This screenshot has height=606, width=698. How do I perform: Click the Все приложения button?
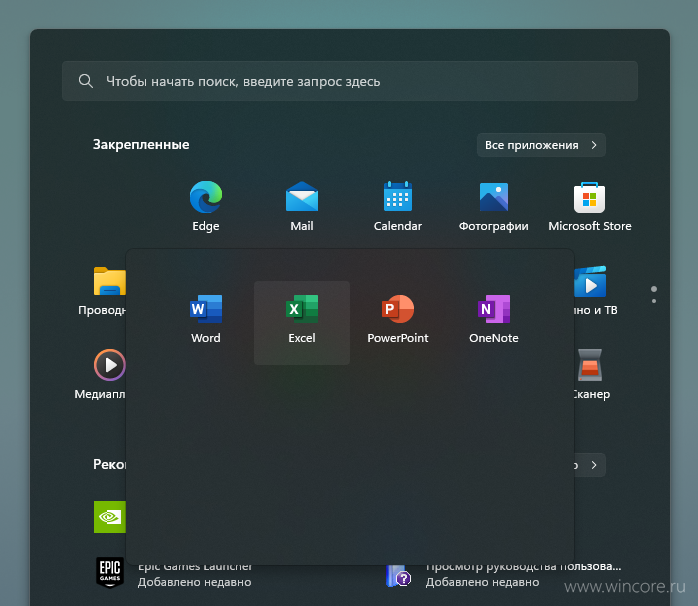point(541,145)
